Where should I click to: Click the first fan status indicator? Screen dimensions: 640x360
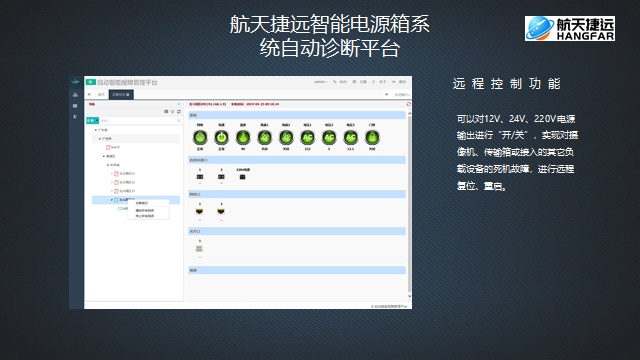pyautogui.click(x=264, y=137)
